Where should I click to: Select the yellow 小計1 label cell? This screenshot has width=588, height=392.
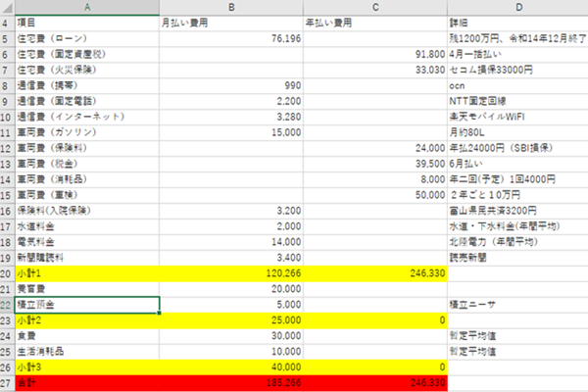pos(88,272)
